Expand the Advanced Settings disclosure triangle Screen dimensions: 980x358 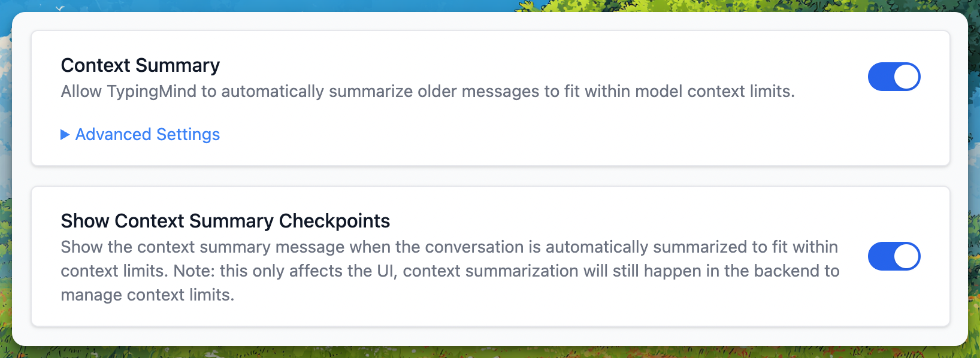[65, 135]
